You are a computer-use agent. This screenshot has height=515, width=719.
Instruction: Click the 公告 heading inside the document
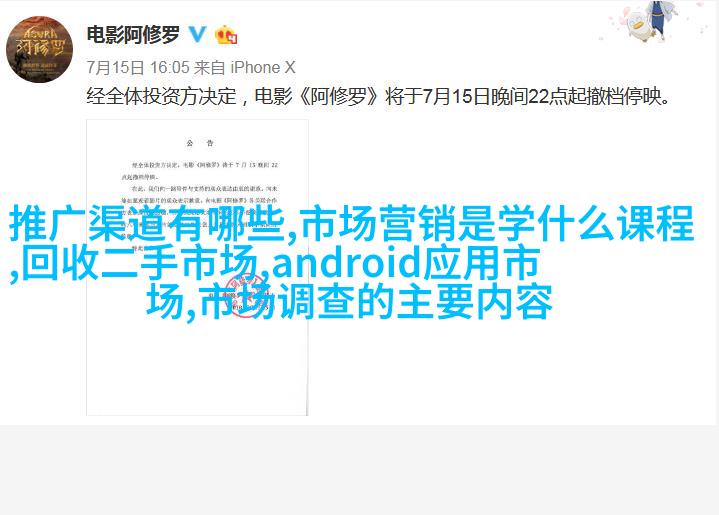[x=199, y=144]
